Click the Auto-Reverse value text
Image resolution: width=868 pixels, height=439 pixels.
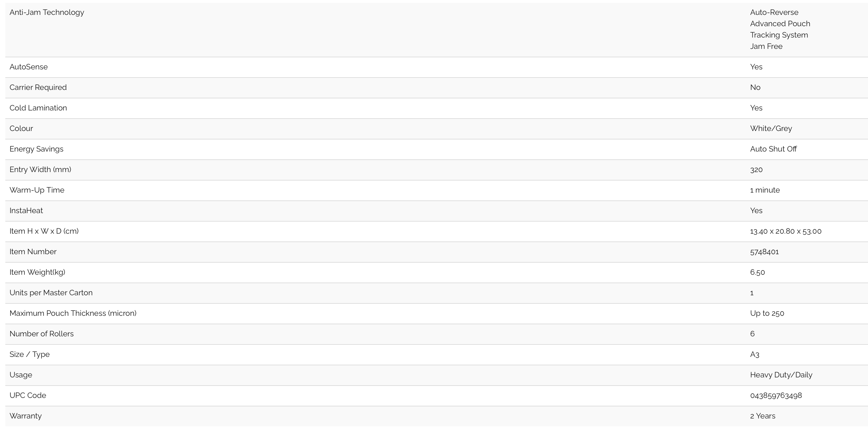pos(774,12)
